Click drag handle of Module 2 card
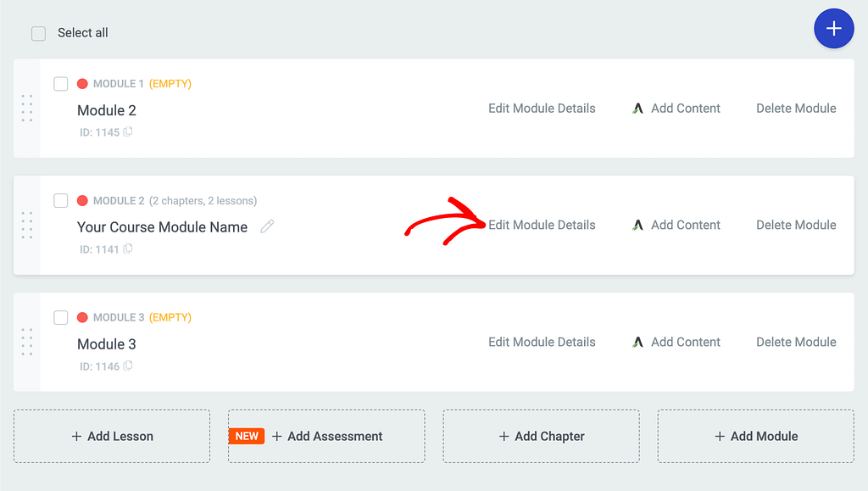The image size is (868, 491). pyautogui.click(x=26, y=109)
